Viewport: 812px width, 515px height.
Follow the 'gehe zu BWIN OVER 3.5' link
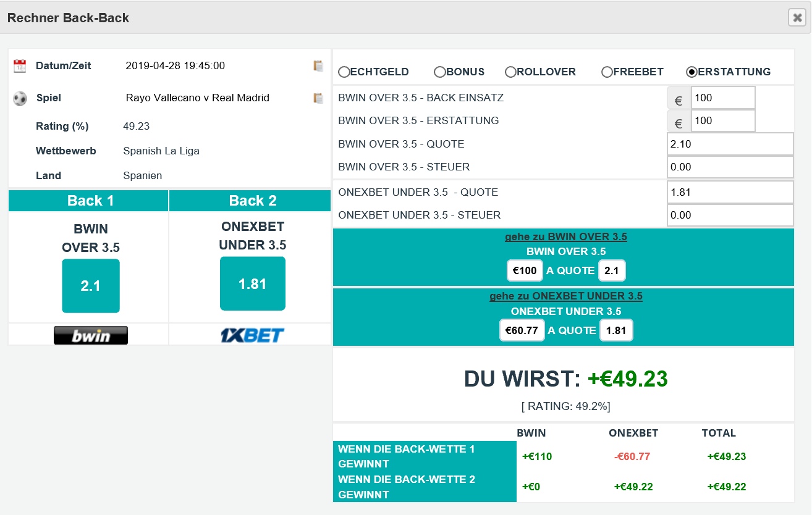click(x=566, y=237)
